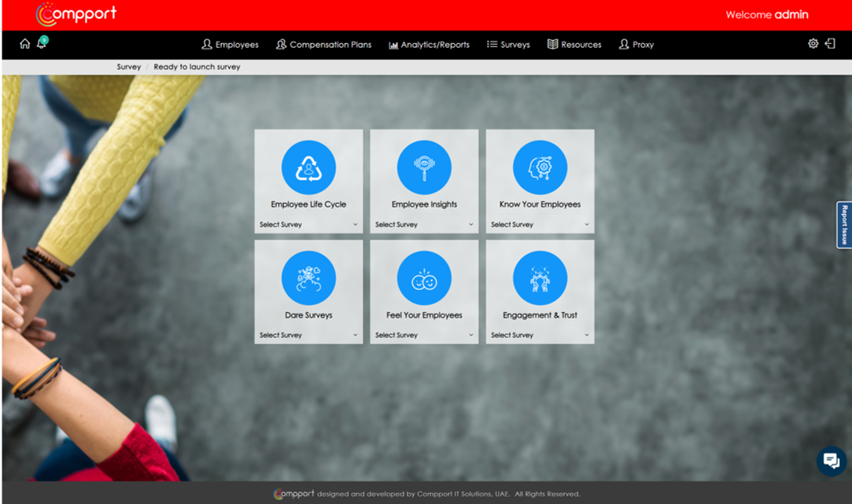
Task: Click the Report Issue side tab
Action: pos(844,225)
